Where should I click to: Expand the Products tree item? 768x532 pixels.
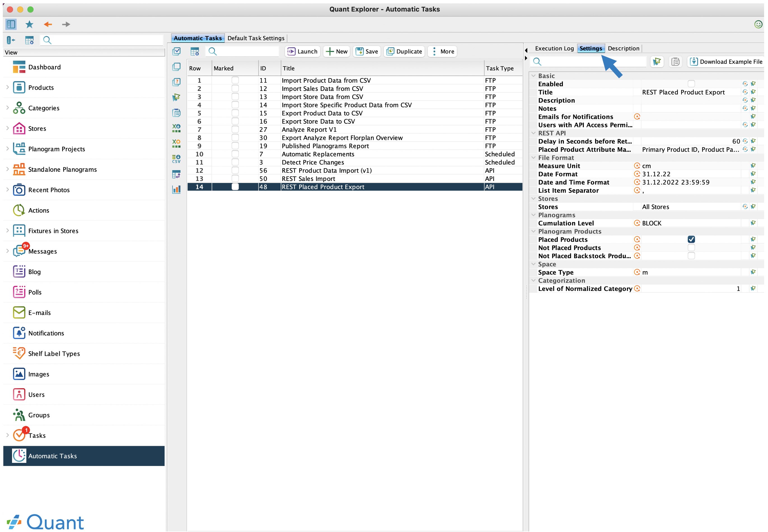[x=7, y=87]
